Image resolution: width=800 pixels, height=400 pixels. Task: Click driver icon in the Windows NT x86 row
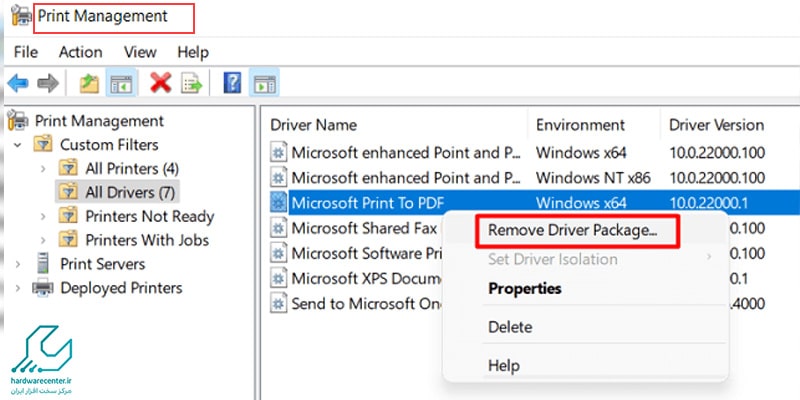tap(278, 178)
